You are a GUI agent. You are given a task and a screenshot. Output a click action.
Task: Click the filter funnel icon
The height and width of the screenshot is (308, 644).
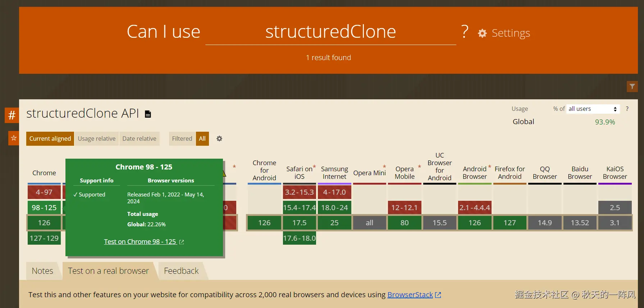(632, 86)
